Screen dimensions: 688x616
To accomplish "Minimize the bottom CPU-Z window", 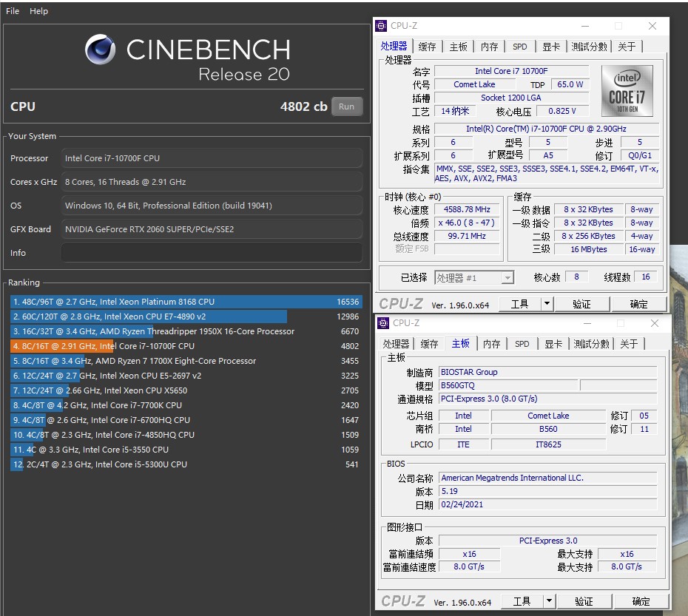I will tap(587, 323).
